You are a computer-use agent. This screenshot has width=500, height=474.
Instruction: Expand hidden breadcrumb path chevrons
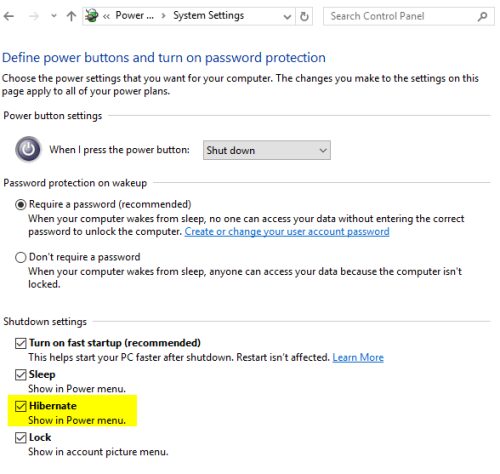pyautogui.click(x=106, y=16)
